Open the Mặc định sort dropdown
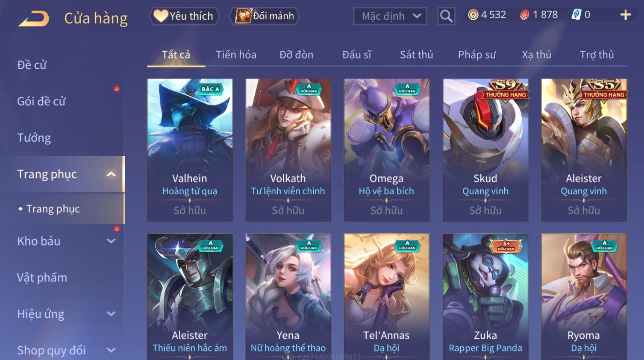 pyautogui.click(x=390, y=16)
